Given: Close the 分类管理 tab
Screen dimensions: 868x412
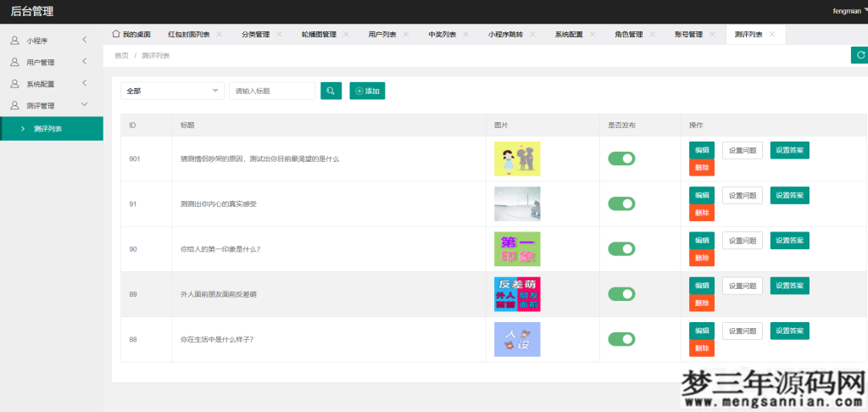Looking at the screenshot, I should point(279,34).
